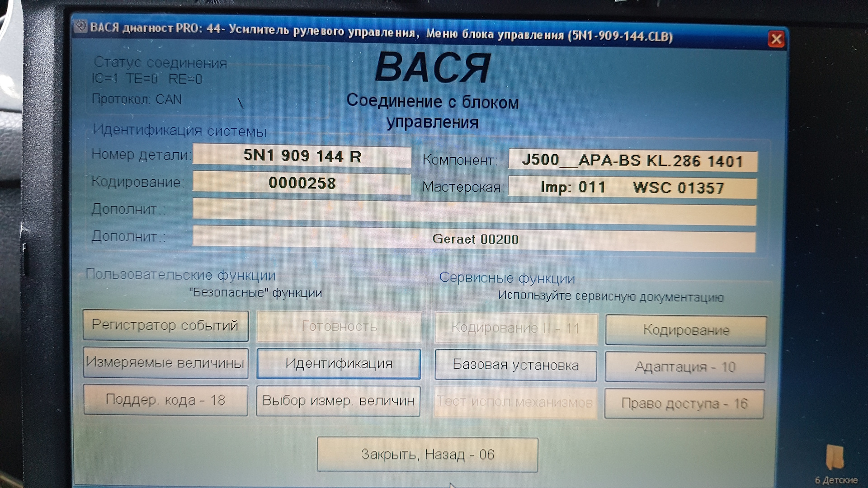Click the Идентификация button
This screenshot has height=488, width=868.
pos(339,364)
